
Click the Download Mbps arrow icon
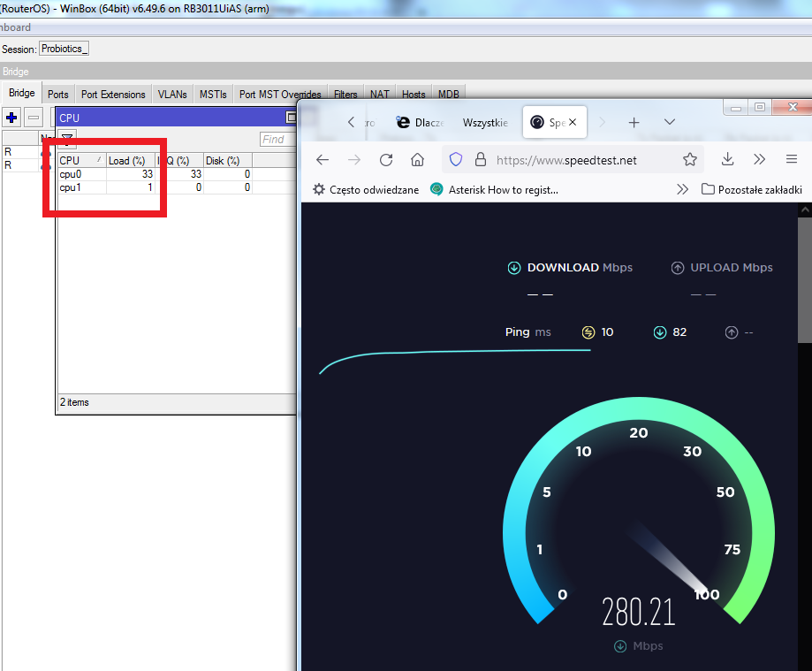[513, 268]
